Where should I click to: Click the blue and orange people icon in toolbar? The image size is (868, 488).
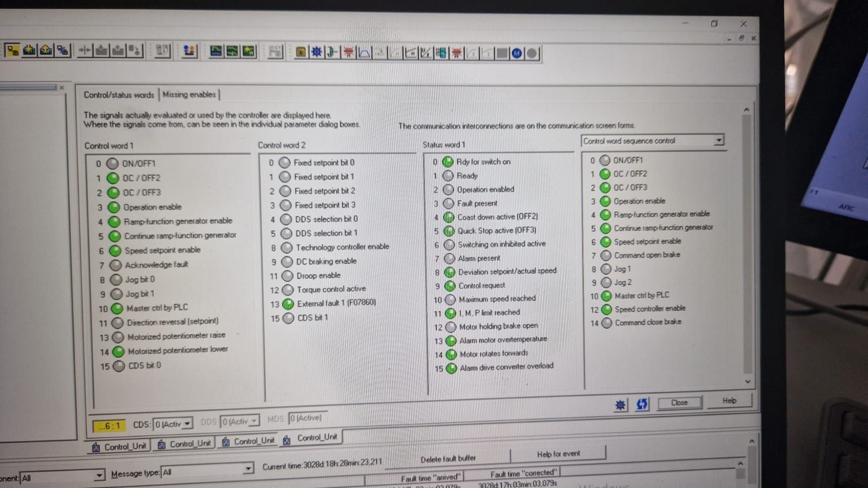[189, 52]
